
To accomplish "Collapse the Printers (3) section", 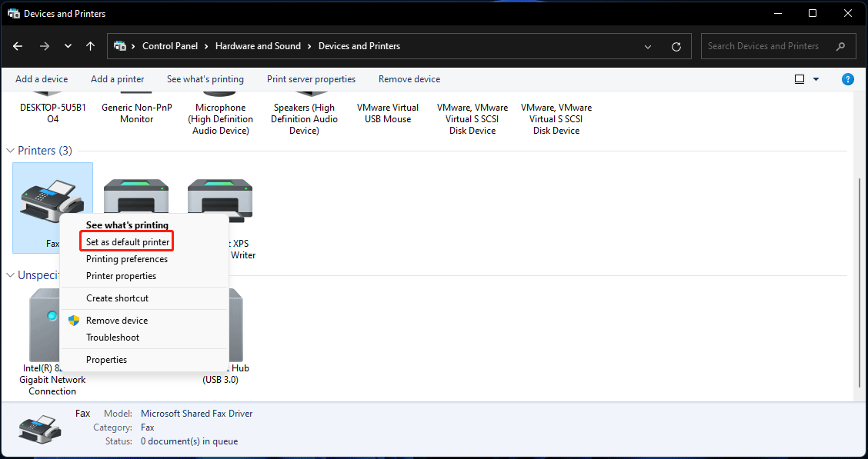I will [10, 150].
